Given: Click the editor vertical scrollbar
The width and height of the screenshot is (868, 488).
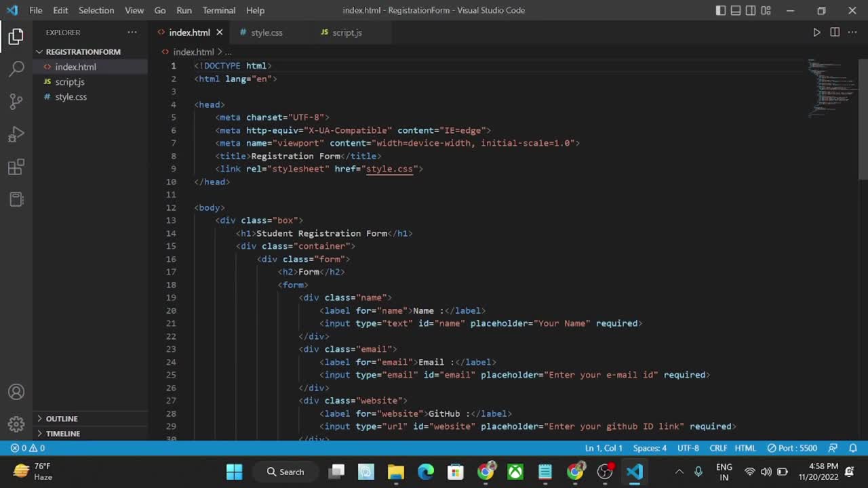Looking at the screenshot, I should pyautogui.click(x=863, y=119).
